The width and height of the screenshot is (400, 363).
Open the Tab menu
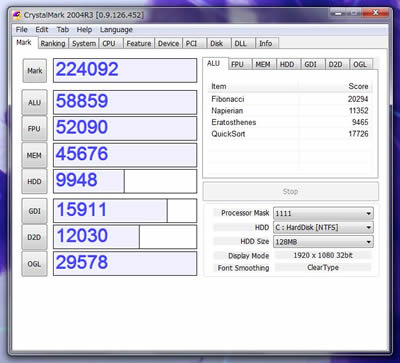click(x=63, y=30)
